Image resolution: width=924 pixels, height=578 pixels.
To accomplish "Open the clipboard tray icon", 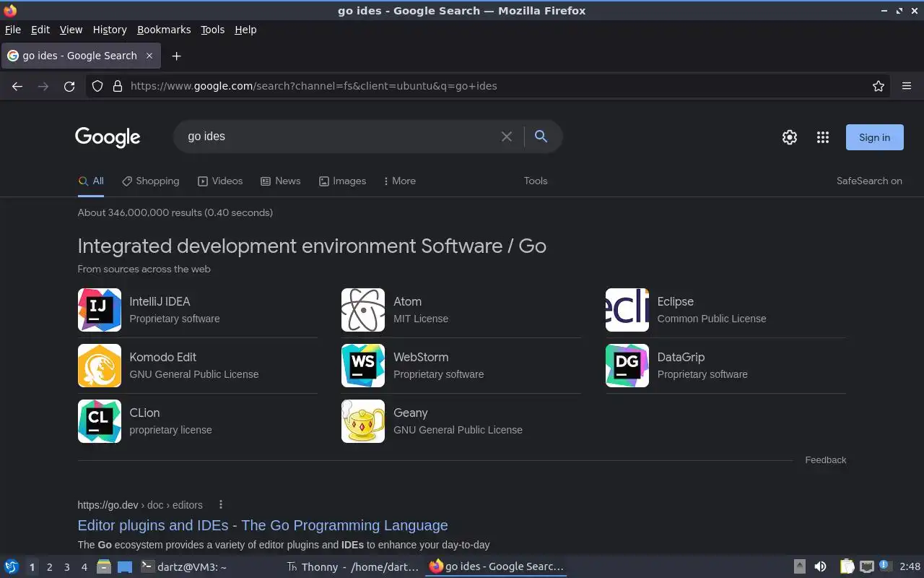I will 847,567.
